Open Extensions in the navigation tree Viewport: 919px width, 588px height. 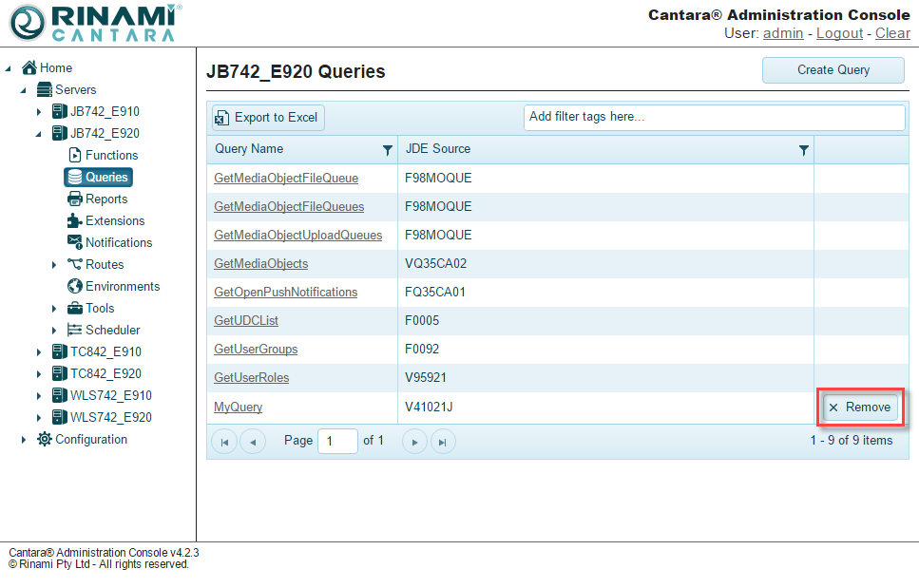[115, 220]
